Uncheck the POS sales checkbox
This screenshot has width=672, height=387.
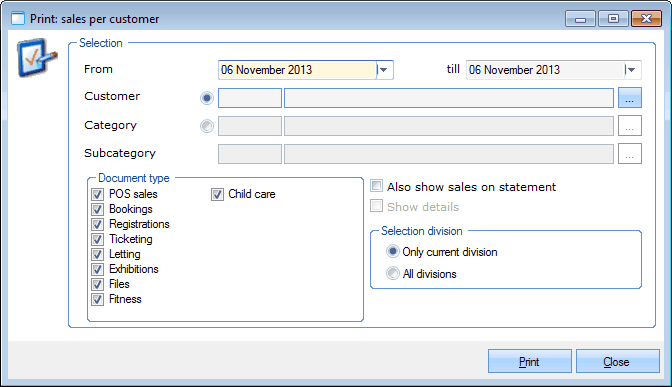pos(97,194)
